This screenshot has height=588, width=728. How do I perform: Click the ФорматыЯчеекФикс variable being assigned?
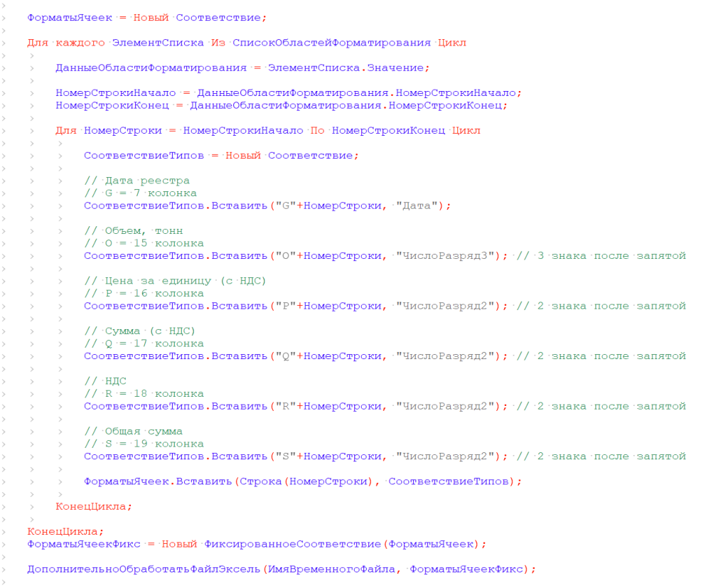pyautogui.click(x=84, y=544)
